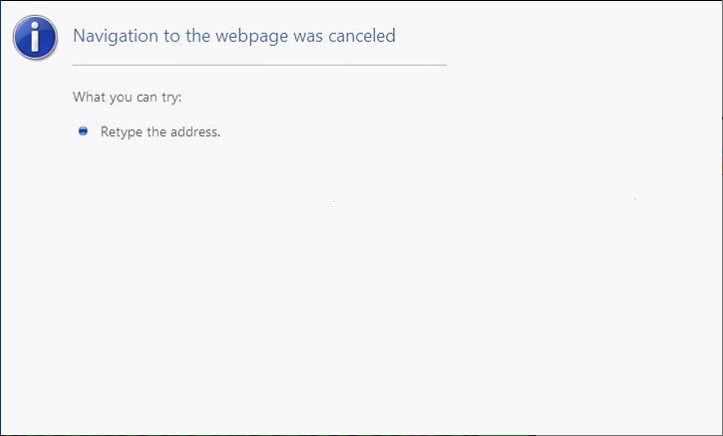The height and width of the screenshot is (436, 723).
Task: Click the word 'try:' in the subtitle
Action: click(x=172, y=97)
